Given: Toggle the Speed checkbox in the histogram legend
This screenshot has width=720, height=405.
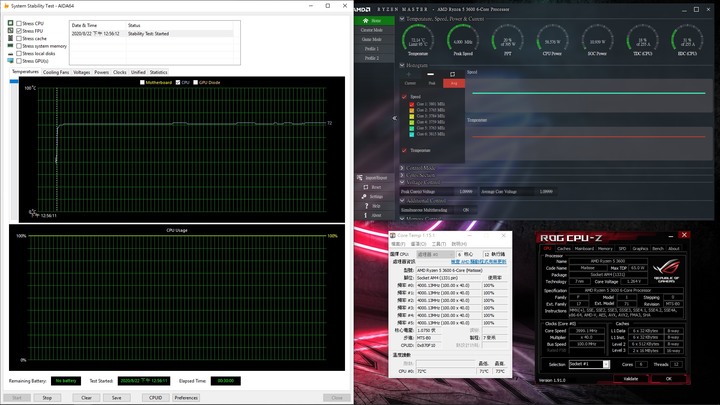Looking at the screenshot, I should tap(405, 96).
